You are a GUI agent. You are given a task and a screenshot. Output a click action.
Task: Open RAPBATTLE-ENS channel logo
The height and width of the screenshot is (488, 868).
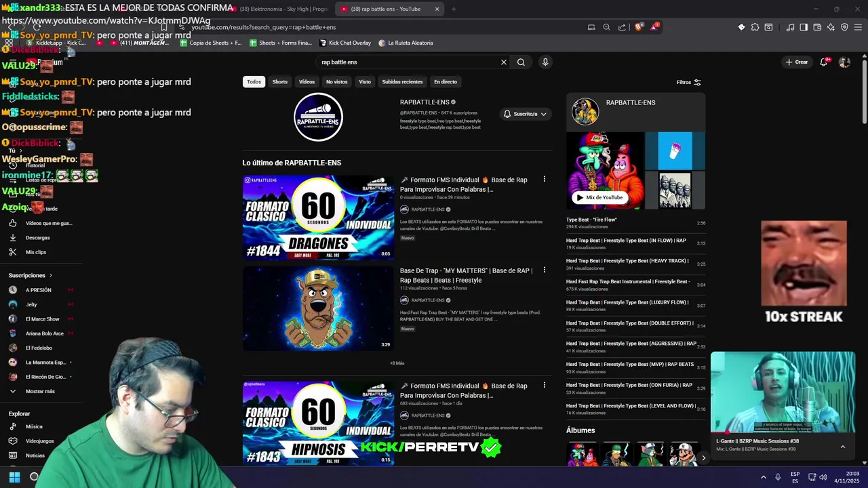pos(318,117)
